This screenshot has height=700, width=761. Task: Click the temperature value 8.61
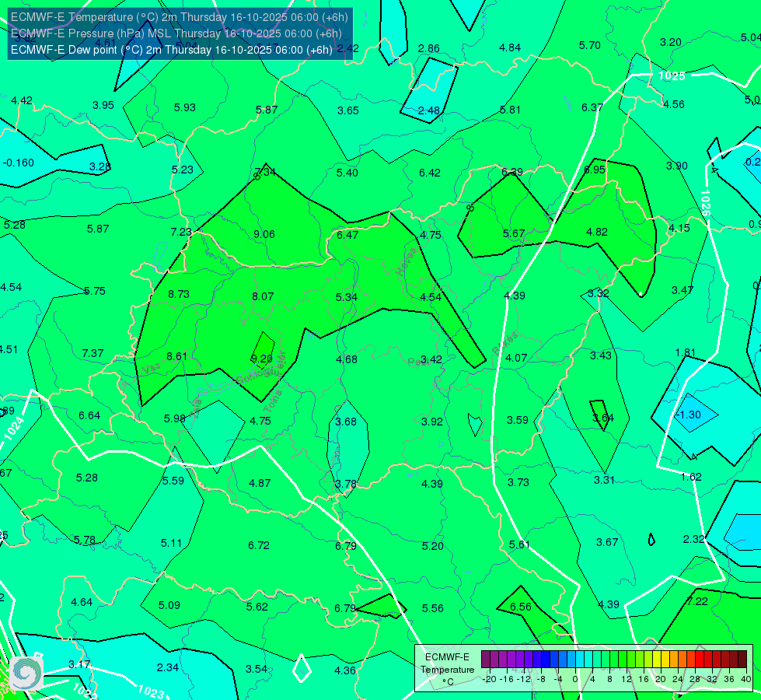pos(176,356)
